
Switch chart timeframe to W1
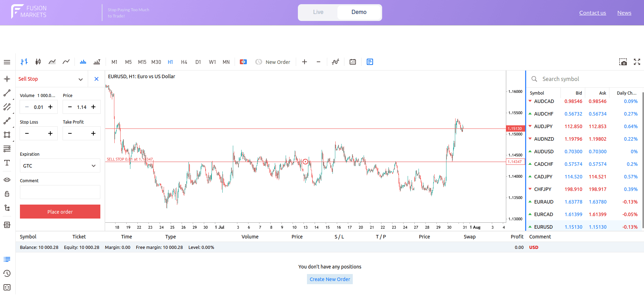(212, 62)
